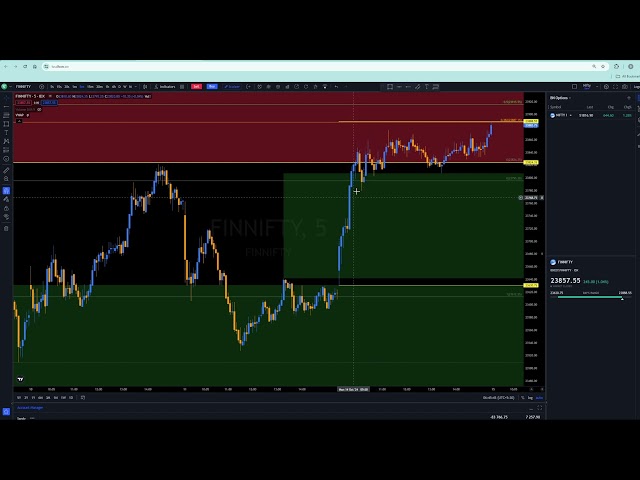Click the red sell price box in legend
640x480 pixels.
click(23, 102)
